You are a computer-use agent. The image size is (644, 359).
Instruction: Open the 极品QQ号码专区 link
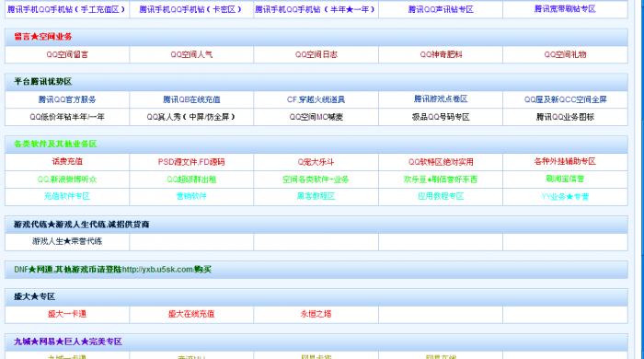pos(441,117)
